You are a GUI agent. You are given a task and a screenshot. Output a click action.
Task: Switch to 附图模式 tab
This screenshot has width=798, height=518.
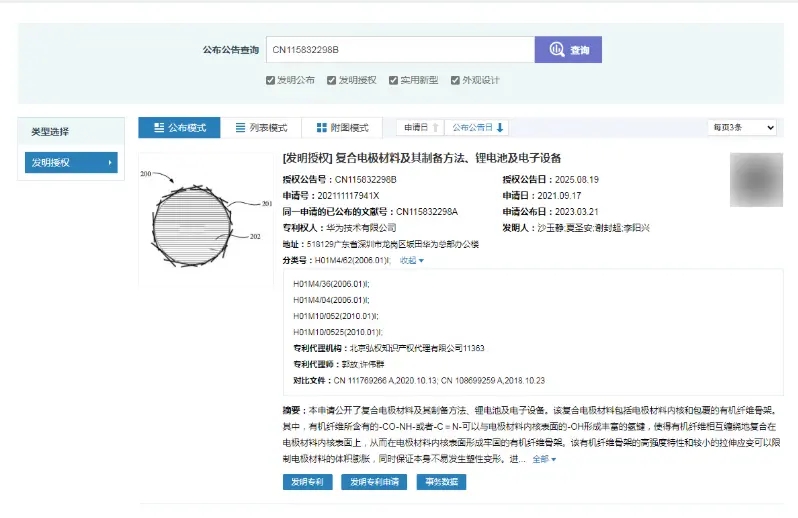[x=343, y=127]
